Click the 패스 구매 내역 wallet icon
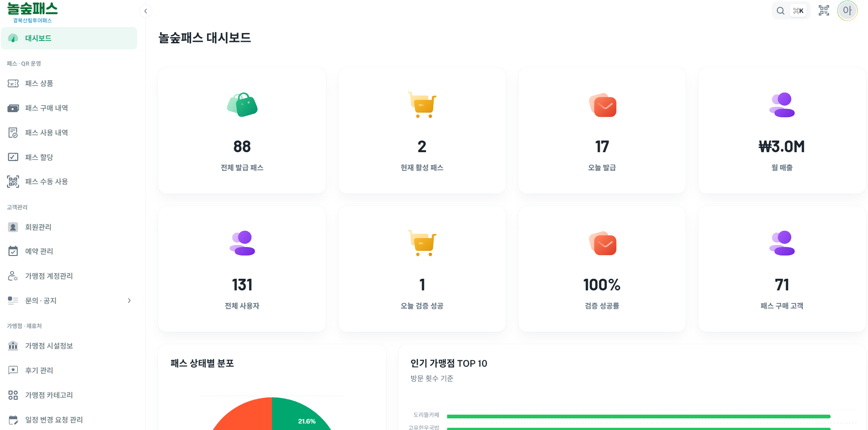868x430 pixels. (x=13, y=108)
